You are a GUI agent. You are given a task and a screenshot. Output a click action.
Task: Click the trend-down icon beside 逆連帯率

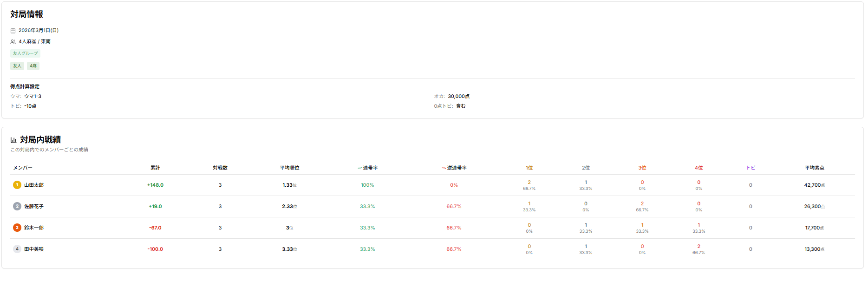click(x=444, y=168)
